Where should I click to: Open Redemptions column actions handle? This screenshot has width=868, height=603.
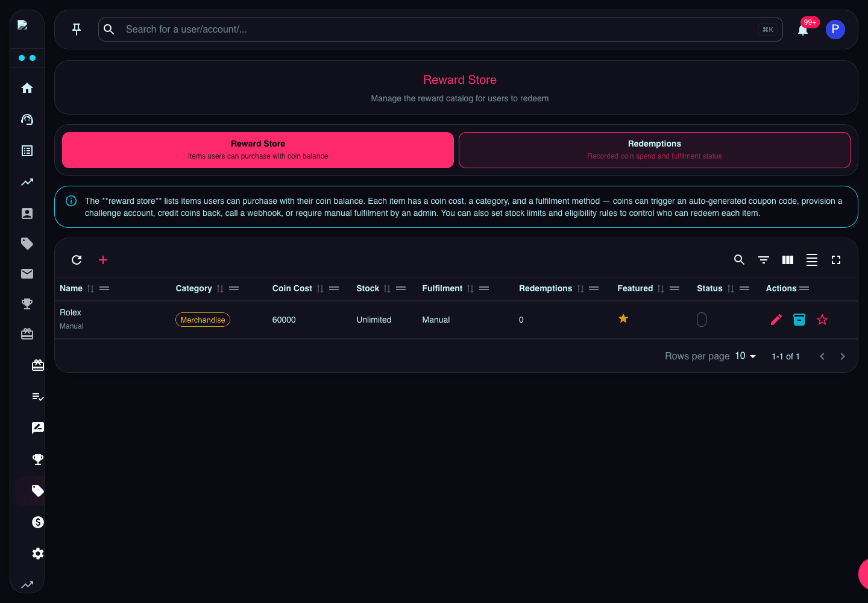click(594, 288)
